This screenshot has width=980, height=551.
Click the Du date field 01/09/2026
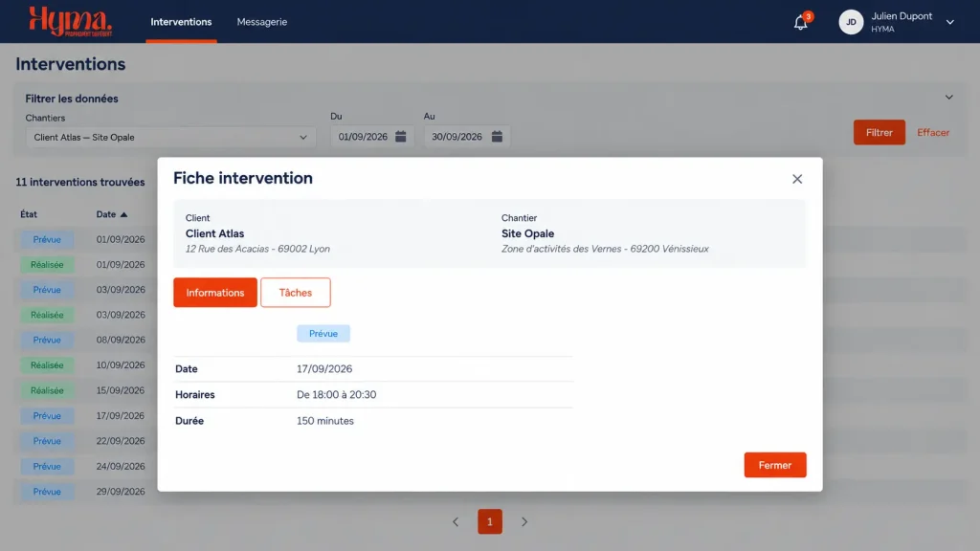click(371, 137)
